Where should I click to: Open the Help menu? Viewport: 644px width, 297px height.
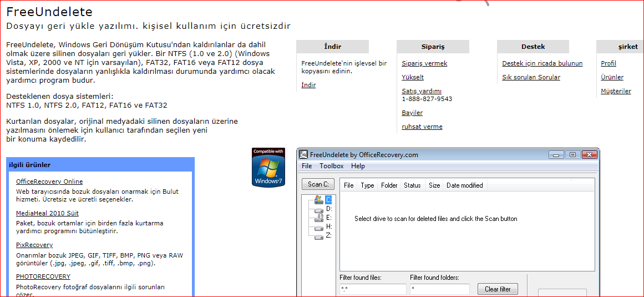pos(358,167)
